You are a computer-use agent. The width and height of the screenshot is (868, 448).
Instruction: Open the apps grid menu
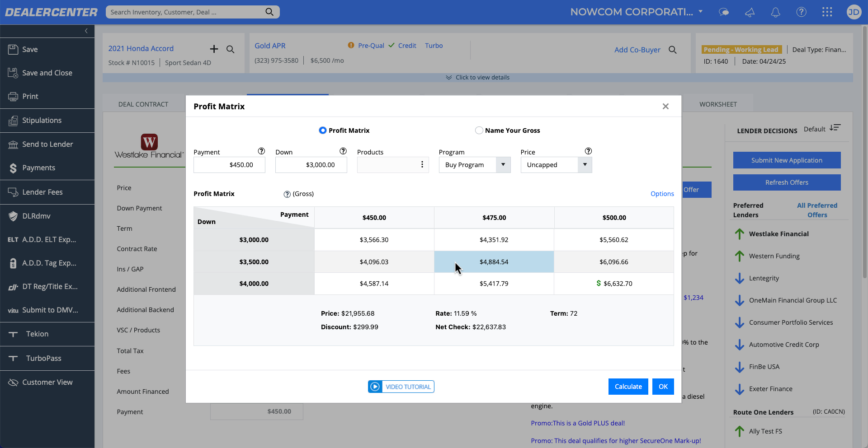coord(827,12)
